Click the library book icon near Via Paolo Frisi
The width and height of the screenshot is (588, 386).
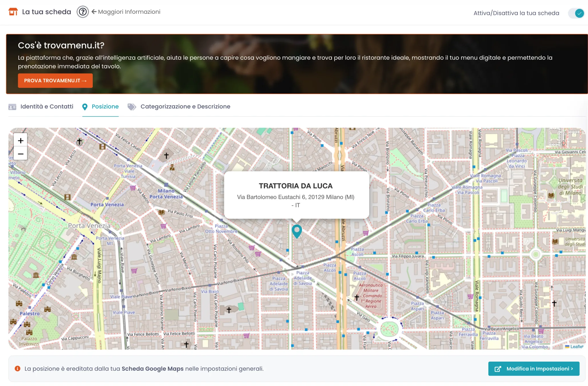[x=162, y=212]
